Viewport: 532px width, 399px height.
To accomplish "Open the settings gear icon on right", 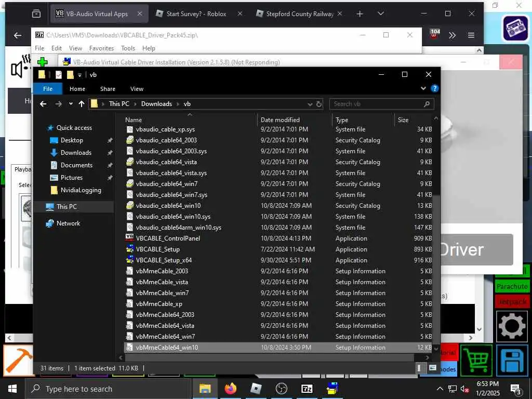I will (x=512, y=326).
